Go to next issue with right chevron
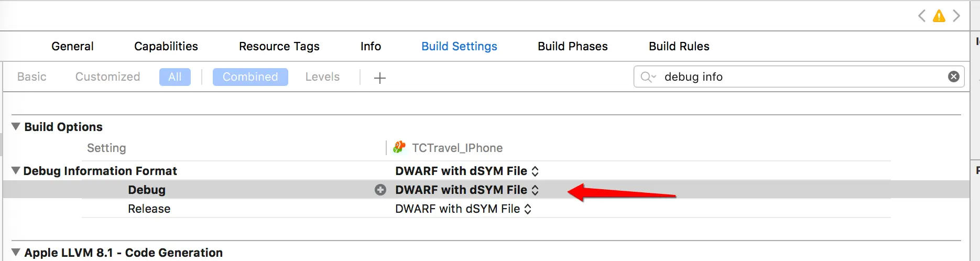 tap(956, 16)
